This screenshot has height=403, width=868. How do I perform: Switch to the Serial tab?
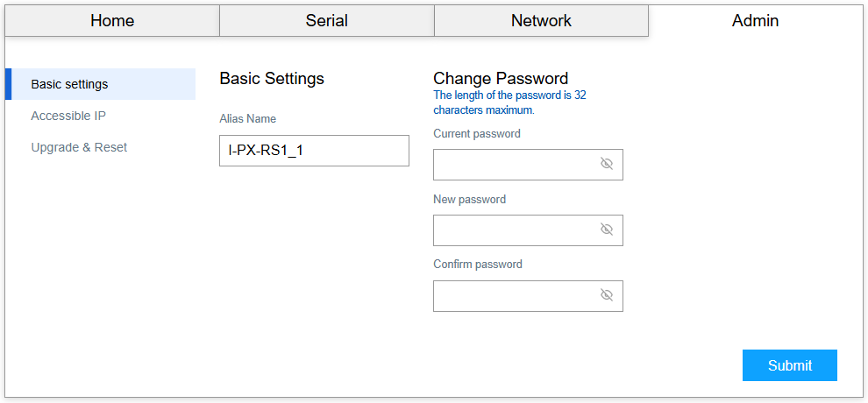327,21
